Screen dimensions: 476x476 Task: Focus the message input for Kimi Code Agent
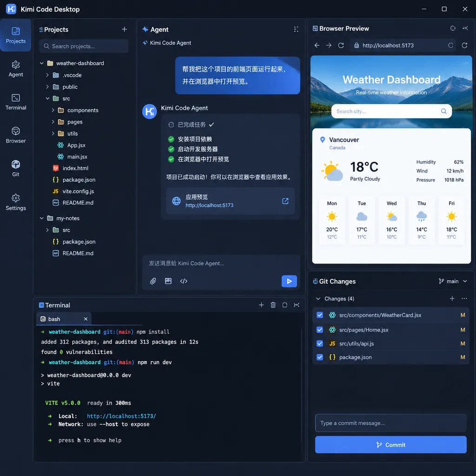click(x=221, y=264)
